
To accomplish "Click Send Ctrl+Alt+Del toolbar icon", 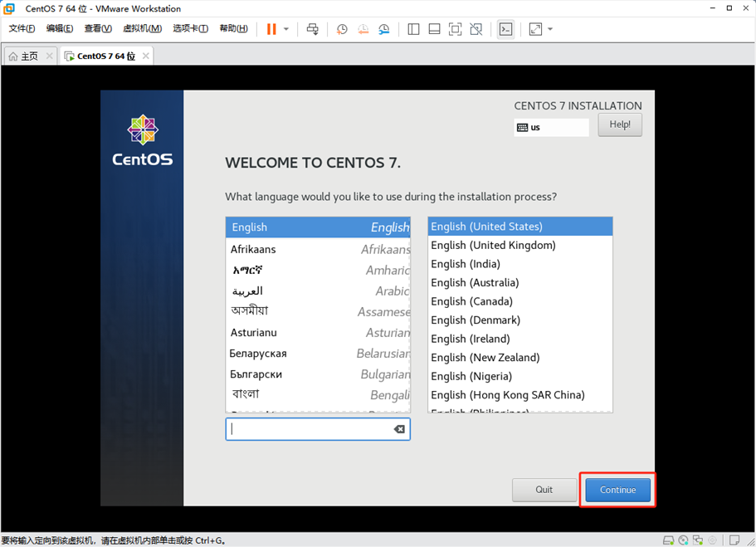I will (x=312, y=29).
